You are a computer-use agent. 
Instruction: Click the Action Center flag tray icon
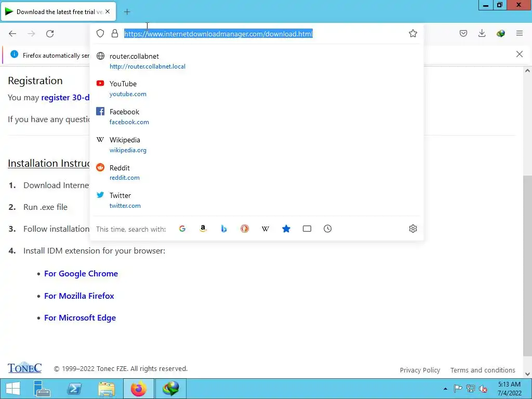pyautogui.click(x=458, y=389)
